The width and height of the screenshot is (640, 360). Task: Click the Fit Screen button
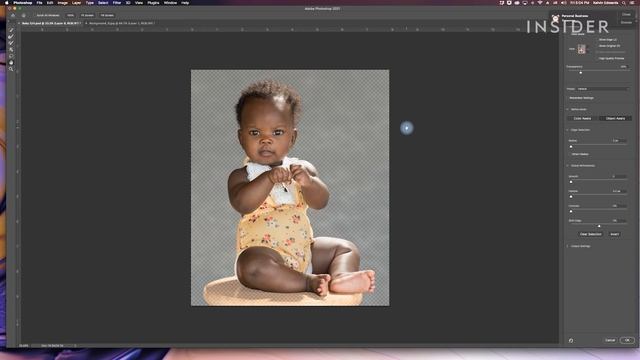(87, 16)
